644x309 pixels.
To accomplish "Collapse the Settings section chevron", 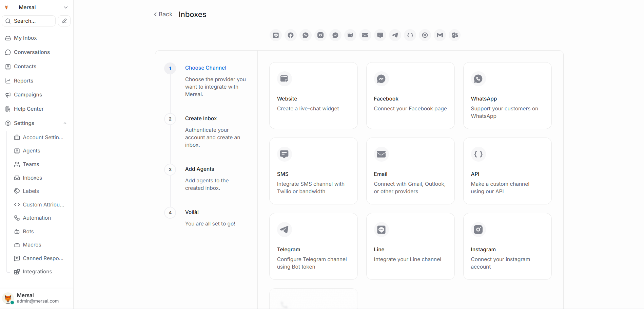I will (x=65, y=123).
